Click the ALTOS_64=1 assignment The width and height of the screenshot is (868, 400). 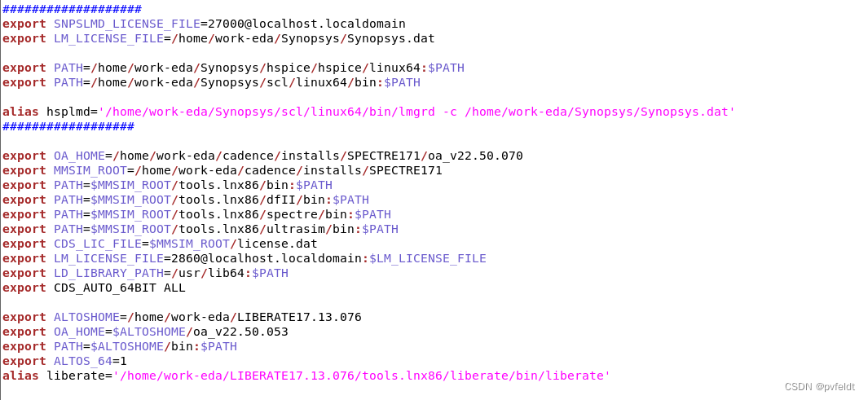(90, 361)
